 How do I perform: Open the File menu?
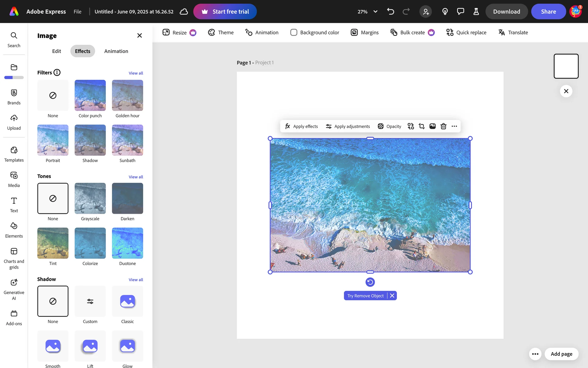(77, 12)
